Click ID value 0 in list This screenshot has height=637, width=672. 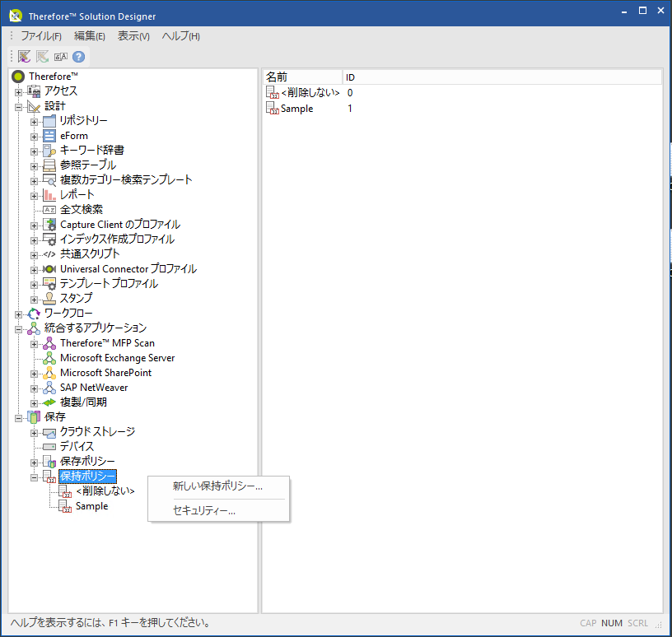[x=350, y=92]
